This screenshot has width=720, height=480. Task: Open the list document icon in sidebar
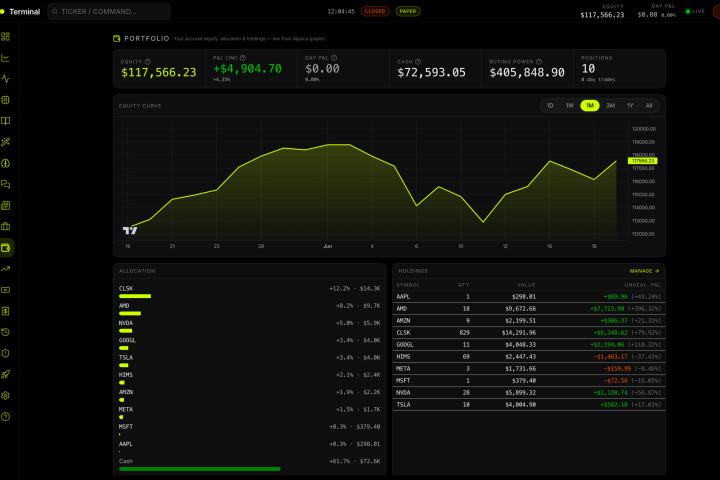point(6,311)
